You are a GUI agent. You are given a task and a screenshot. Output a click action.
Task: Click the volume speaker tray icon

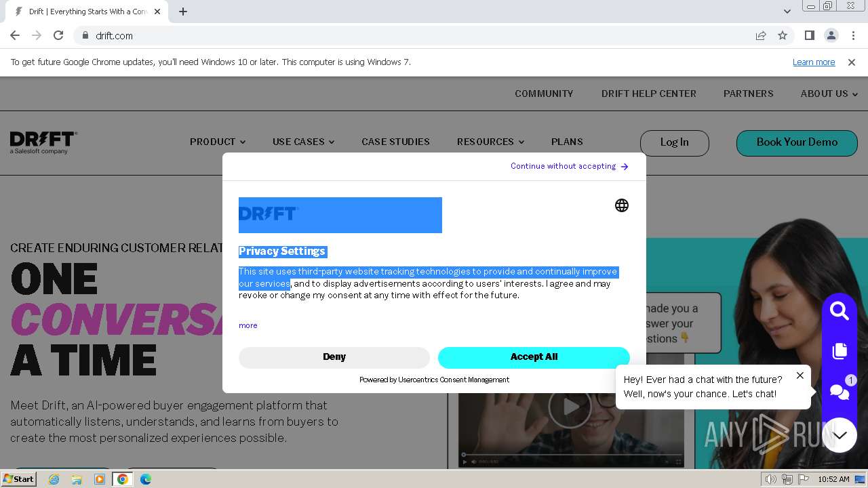click(770, 479)
